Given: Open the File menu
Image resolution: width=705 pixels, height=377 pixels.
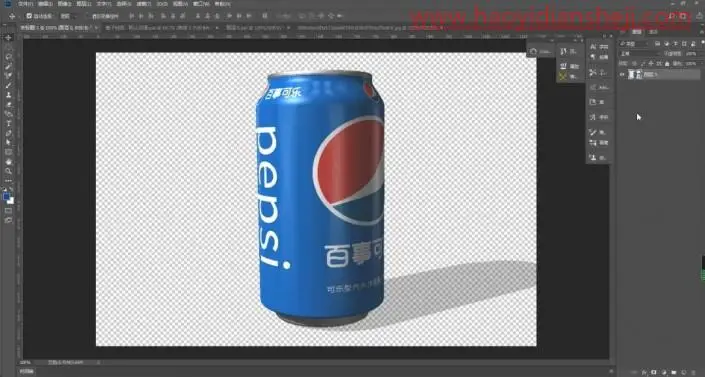Looking at the screenshot, I should [25, 4].
